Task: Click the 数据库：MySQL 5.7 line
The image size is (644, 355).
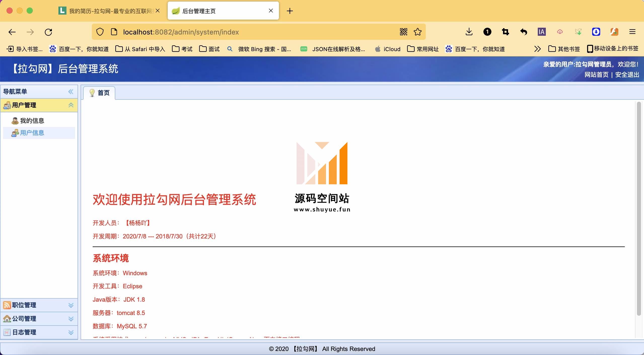Action: click(120, 326)
